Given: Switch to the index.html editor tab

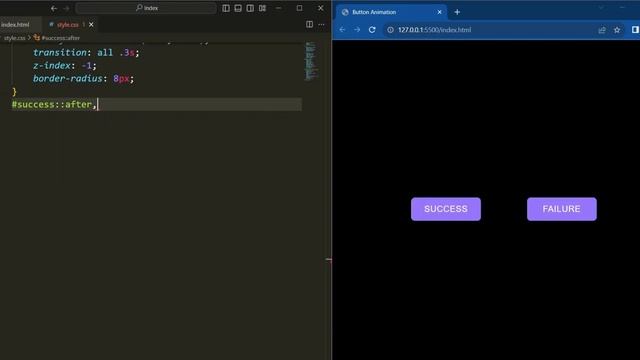Looking at the screenshot, I should click(x=16, y=25).
